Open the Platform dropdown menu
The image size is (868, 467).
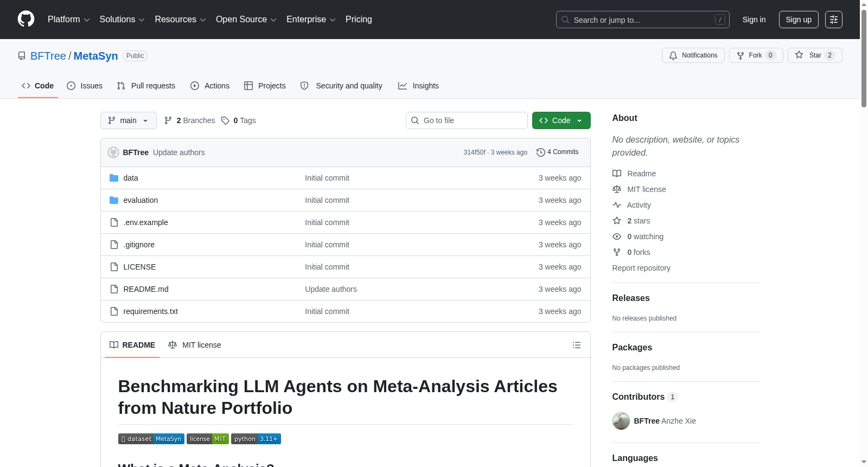pos(68,20)
